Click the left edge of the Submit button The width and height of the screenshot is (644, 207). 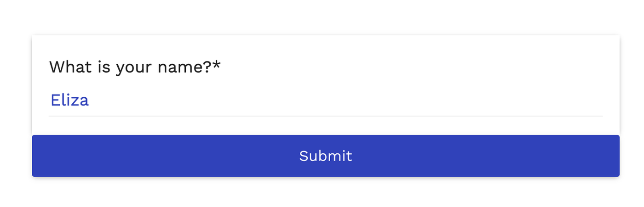coord(37,156)
